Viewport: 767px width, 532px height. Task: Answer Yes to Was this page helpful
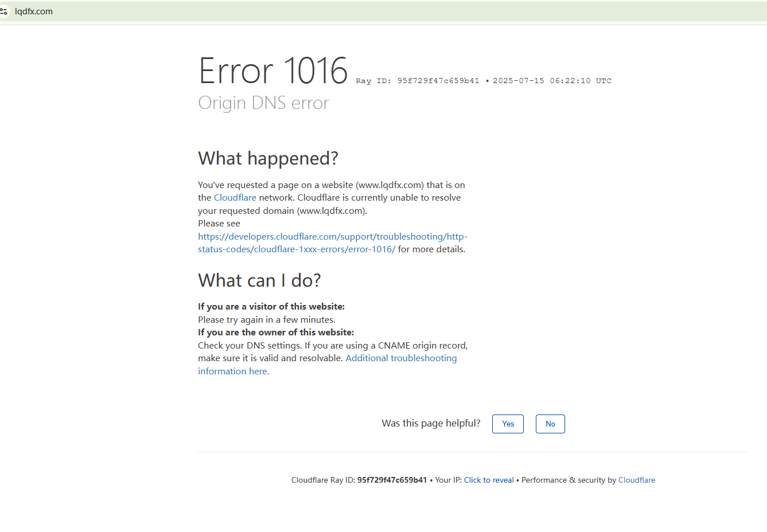[508, 424]
